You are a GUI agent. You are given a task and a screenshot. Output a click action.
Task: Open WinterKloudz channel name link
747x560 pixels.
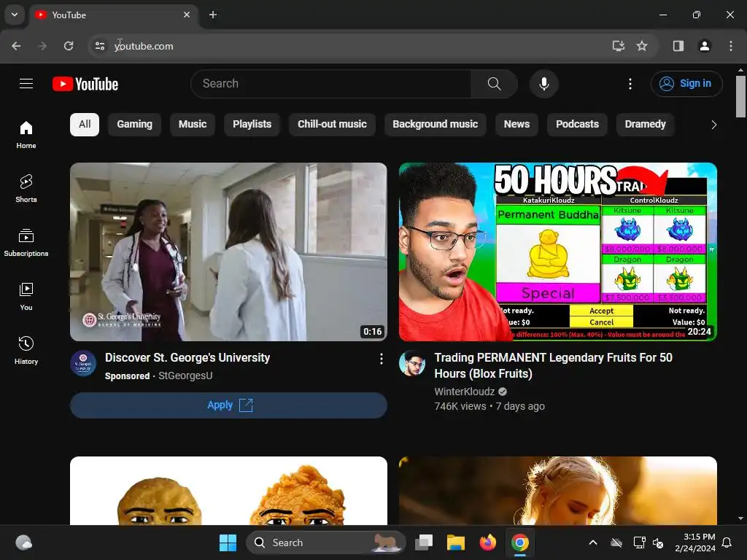point(465,392)
